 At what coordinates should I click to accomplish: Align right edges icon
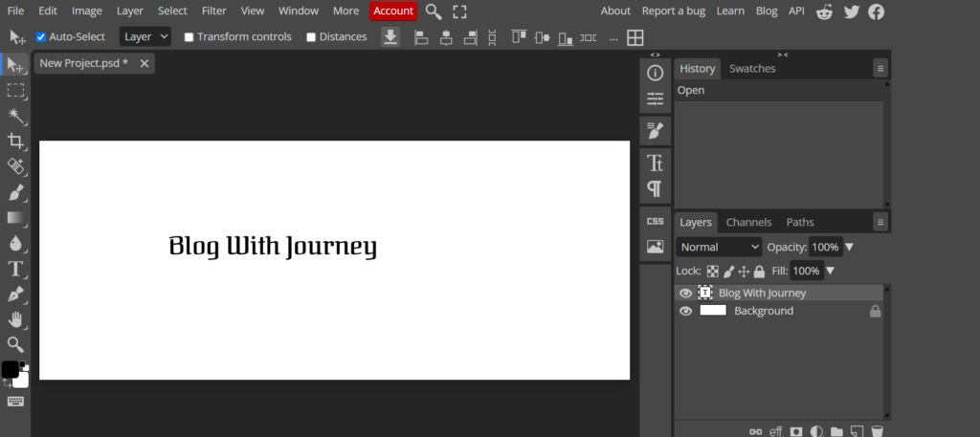[470, 37]
